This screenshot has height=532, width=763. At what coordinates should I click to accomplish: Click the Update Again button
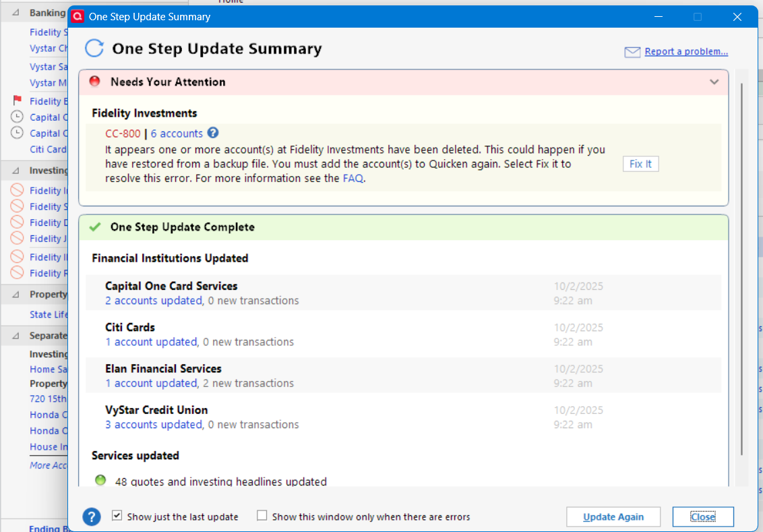(x=613, y=517)
